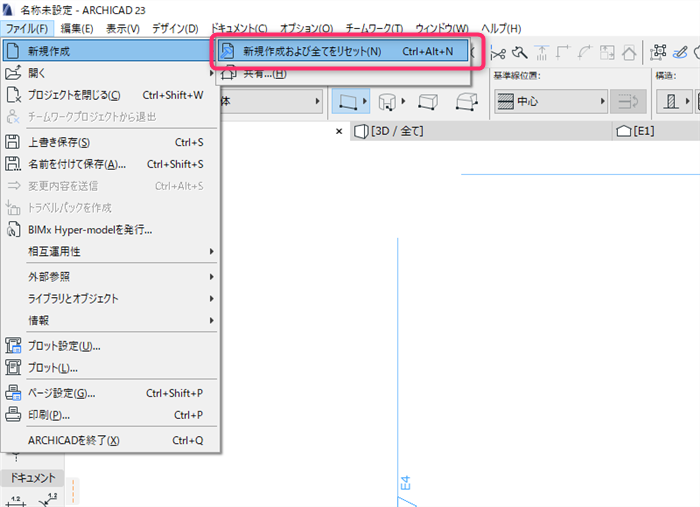Expand the ライブラリとオブジェクト submenu
Viewport: 700px width, 507px height.
[111, 299]
